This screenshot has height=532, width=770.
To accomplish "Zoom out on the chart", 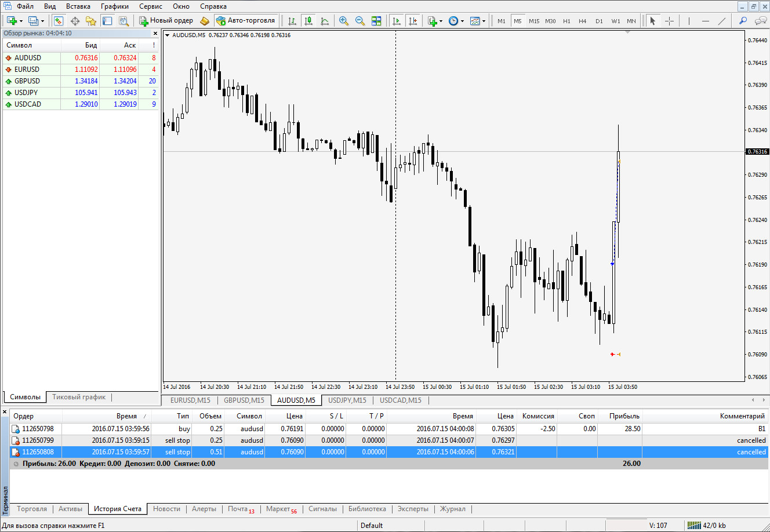I will (360, 21).
